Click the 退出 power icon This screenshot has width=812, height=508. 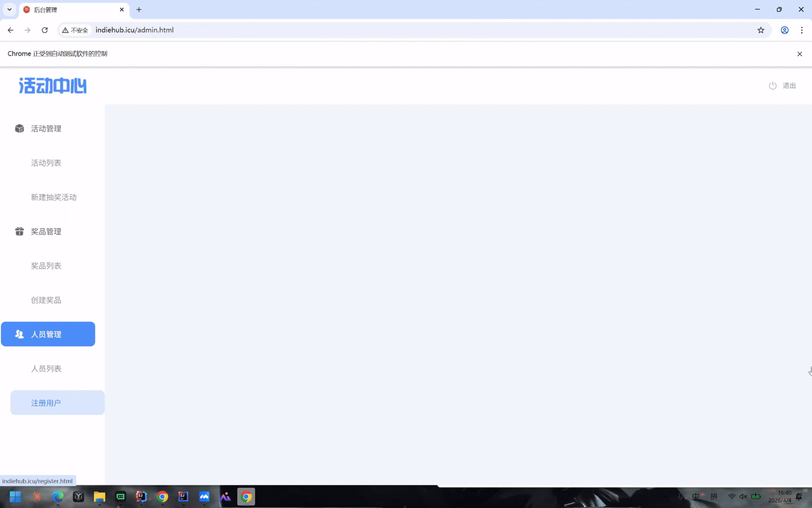pyautogui.click(x=773, y=86)
